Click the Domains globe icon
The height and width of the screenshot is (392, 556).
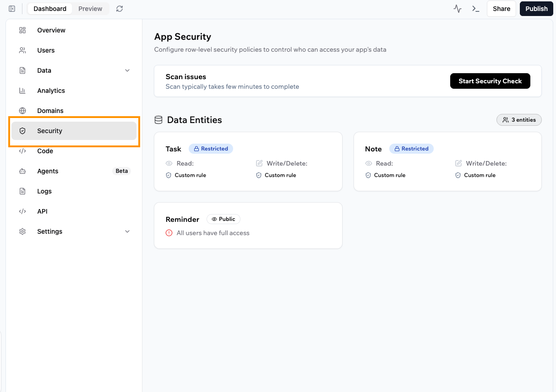coord(22,111)
